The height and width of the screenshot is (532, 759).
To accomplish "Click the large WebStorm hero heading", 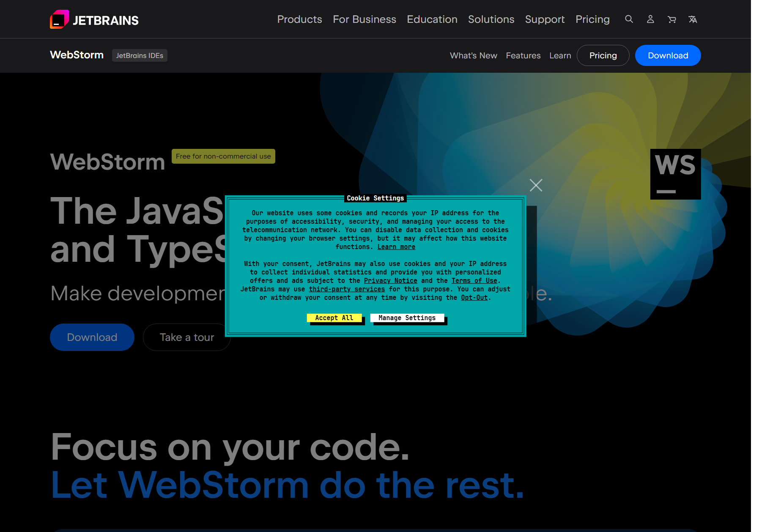I will pos(107,162).
